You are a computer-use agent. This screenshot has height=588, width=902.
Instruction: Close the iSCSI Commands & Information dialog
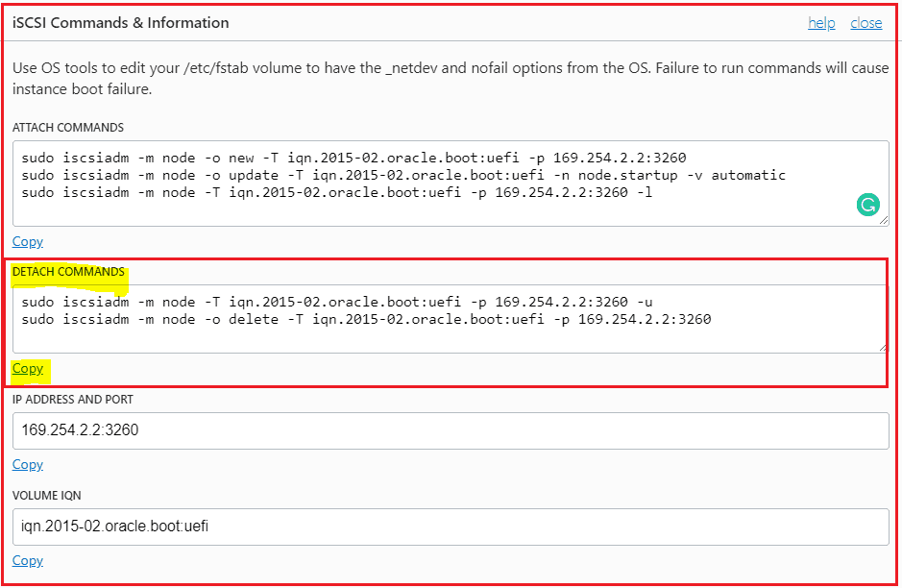point(865,23)
